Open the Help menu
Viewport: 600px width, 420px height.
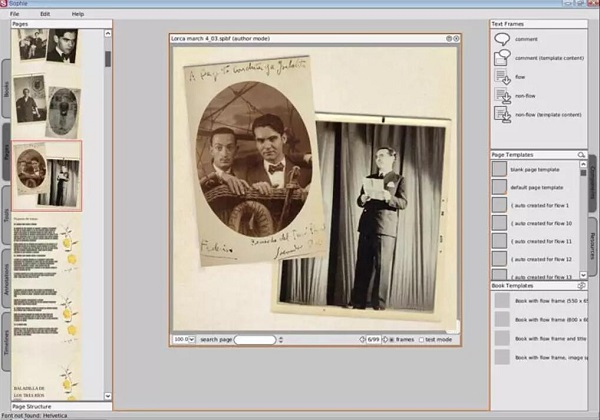(78, 14)
